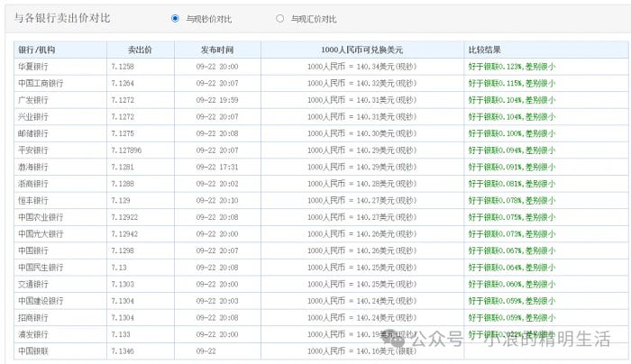Click the sell price 7.1346 for 中国银联
The height and width of the screenshot is (364, 631).
[x=123, y=351]
